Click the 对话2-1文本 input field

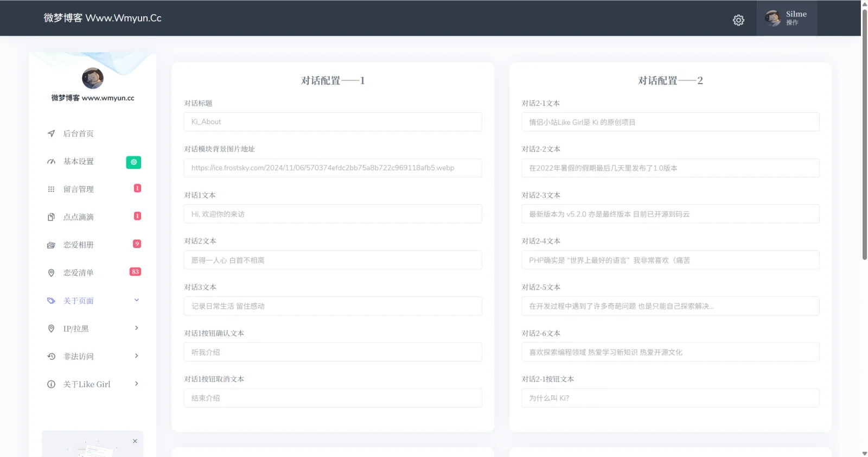click(x=671, y=122)
